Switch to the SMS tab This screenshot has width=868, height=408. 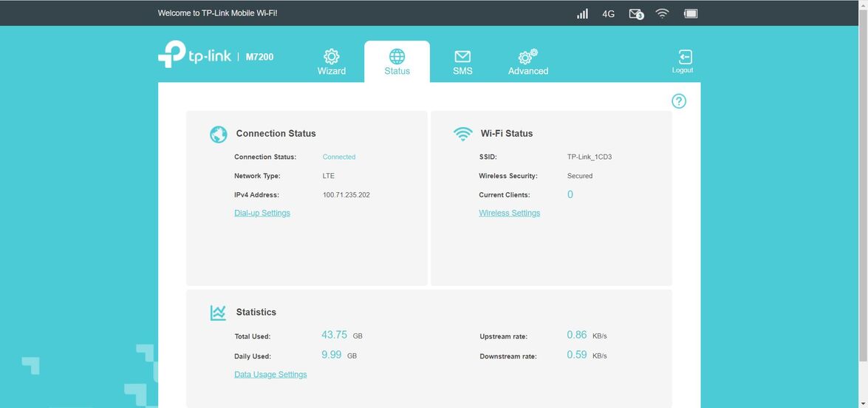[462, 62]
